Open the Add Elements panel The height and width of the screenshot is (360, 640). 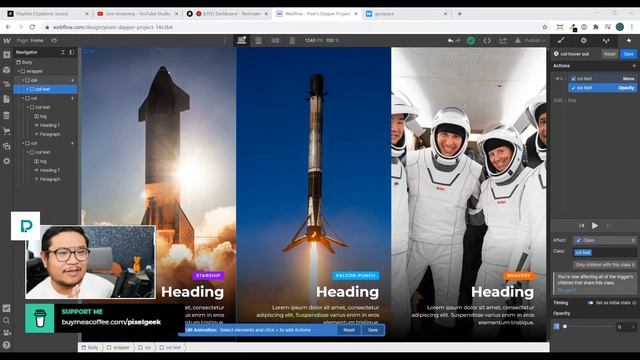(x=7, y=55)
